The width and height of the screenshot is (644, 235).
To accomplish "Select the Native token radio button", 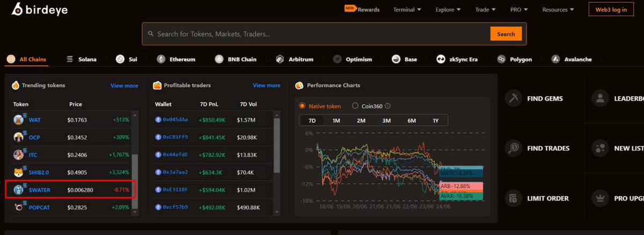I will click(x=302, y=106).
